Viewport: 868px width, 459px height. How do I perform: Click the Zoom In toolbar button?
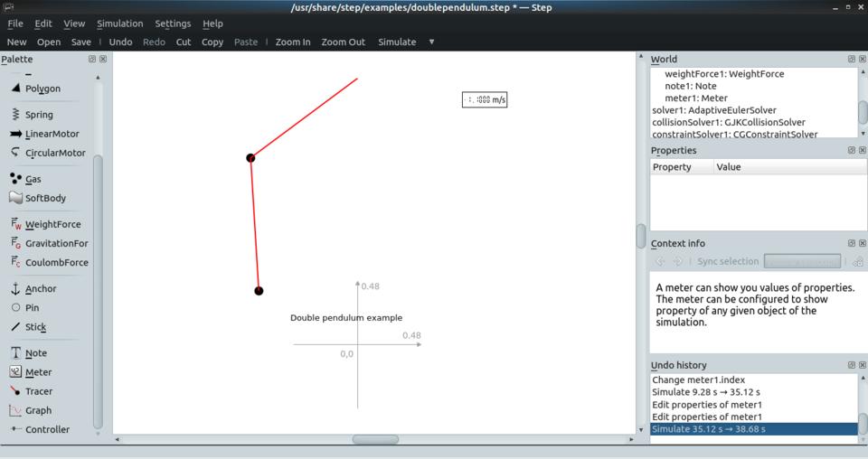(293, 42)
